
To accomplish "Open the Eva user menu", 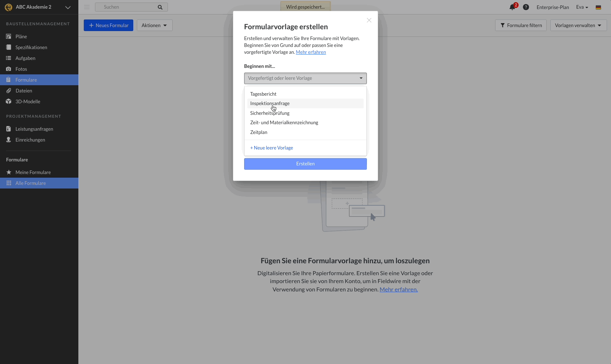I will (582, 7).
